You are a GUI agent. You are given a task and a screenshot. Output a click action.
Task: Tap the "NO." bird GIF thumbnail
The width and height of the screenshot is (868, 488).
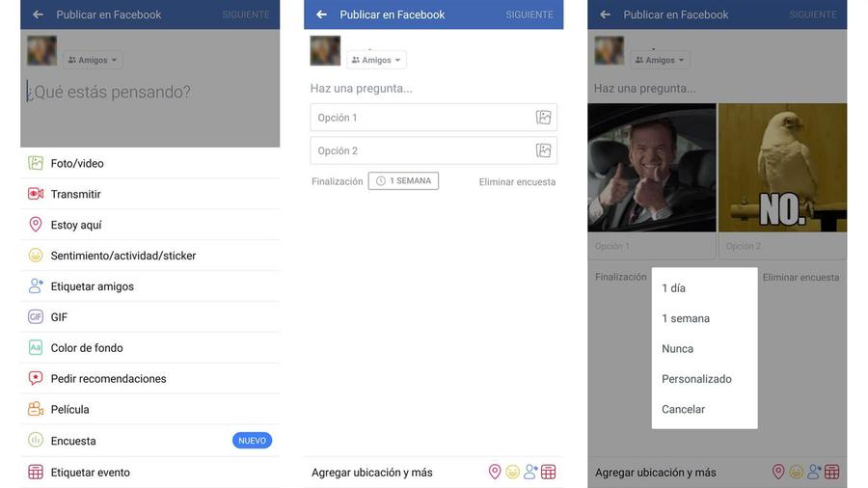pos(782,168)
